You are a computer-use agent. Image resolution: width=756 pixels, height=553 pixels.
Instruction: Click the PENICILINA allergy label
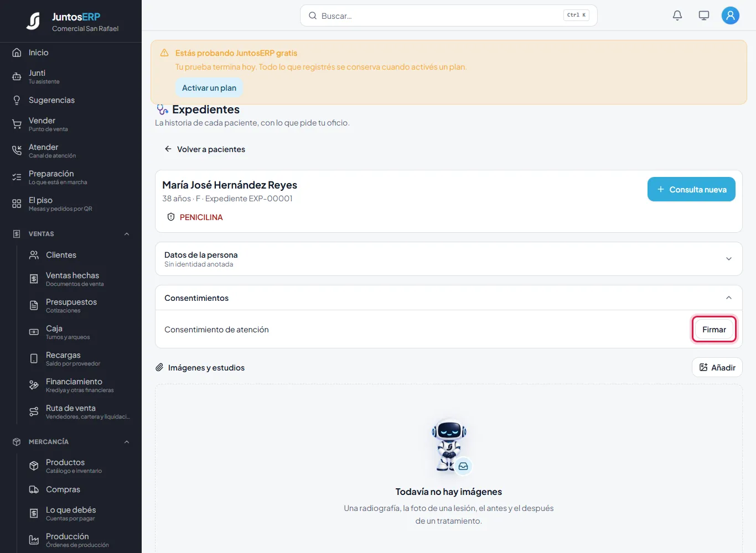point(201,217)
